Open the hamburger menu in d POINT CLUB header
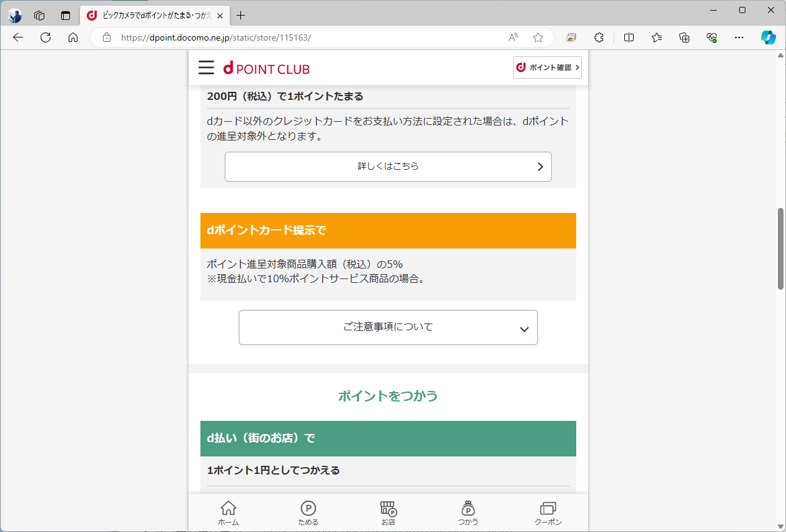 pyautogui.click(x=206, y=67)
